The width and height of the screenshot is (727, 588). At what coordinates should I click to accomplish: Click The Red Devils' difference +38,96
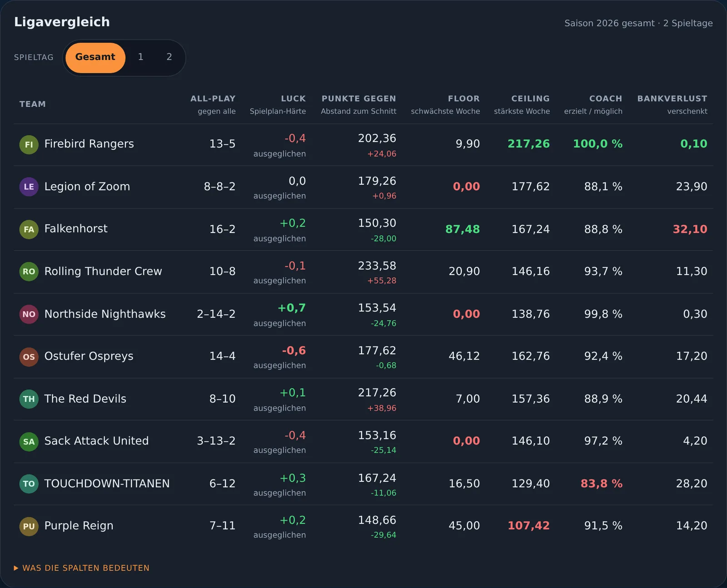click(382, 408)
